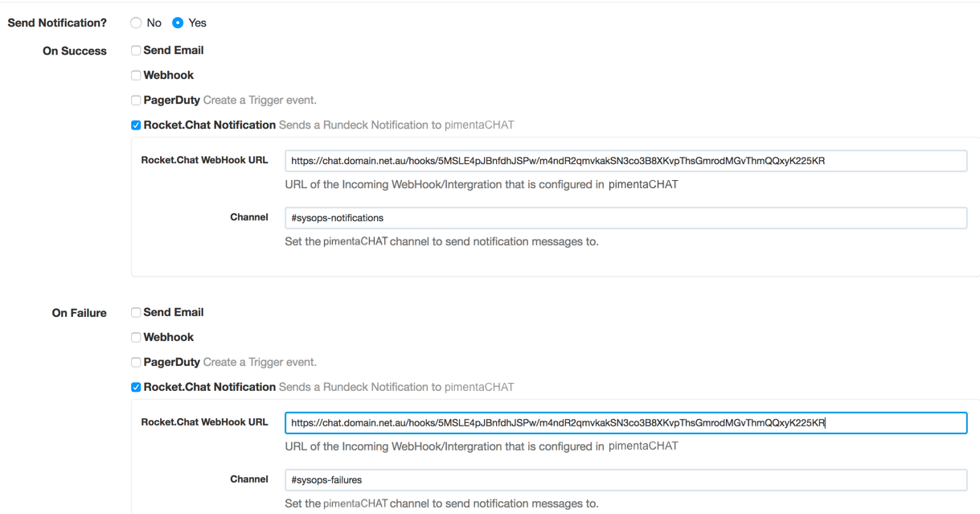The width and height of the screenshot is (980, 514).
Task: Click the On Failure Rocket.Chat WebHook URL field
Action: [x=625, y=423]
